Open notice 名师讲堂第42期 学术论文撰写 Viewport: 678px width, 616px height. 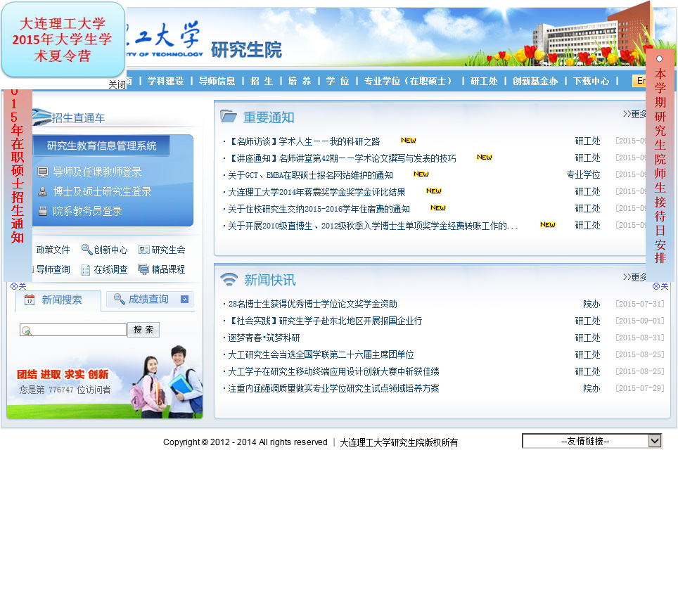point(342,158)
